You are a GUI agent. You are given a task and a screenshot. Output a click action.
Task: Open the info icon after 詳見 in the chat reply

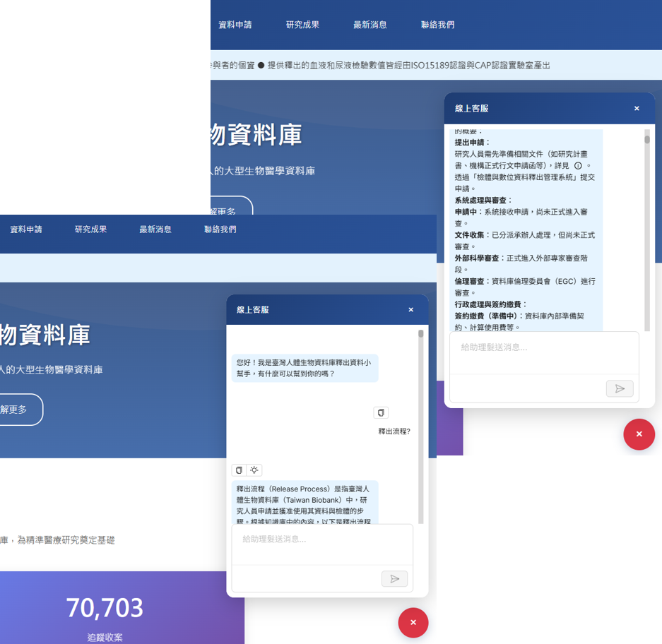578,165
